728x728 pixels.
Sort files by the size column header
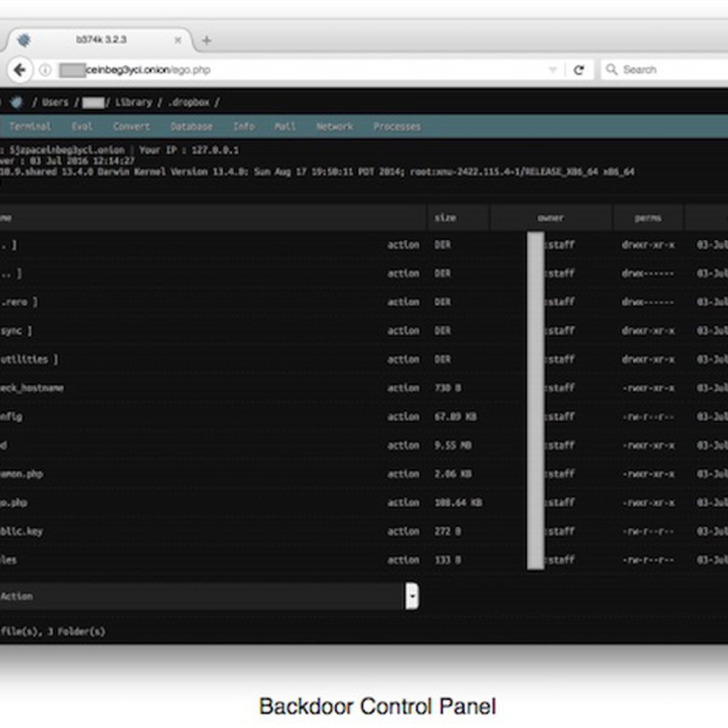click(x=445, y=218)
